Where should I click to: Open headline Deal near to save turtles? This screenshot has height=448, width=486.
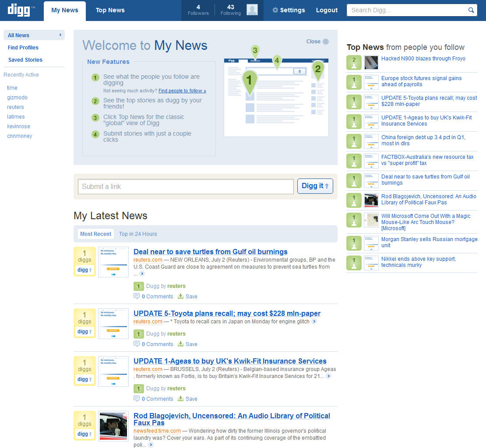[x=211, y=252]
